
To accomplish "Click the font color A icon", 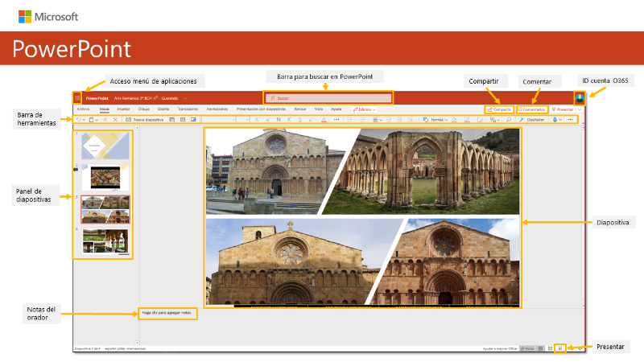I will [324, 119].
